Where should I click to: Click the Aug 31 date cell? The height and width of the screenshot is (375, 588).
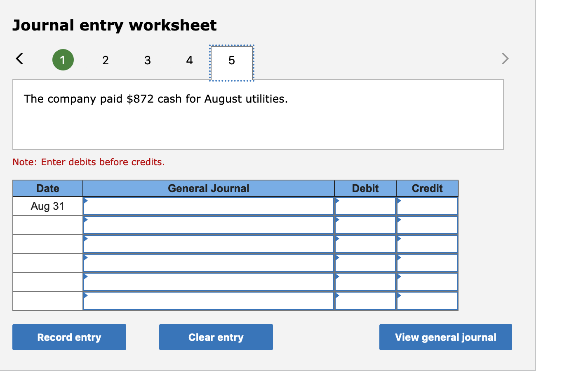(47, 206)
